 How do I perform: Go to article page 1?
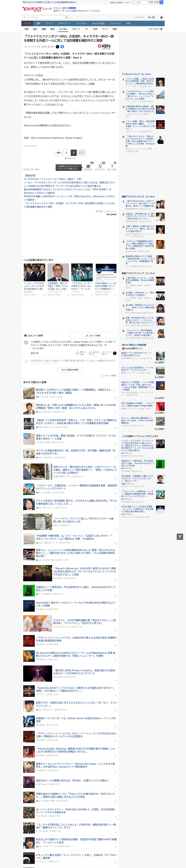pos(66,153)
